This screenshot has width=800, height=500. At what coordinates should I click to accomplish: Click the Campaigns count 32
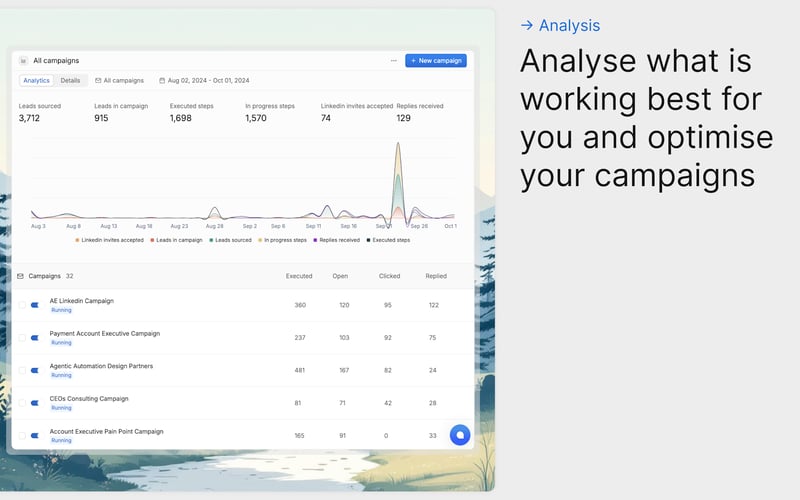[69, 276]
